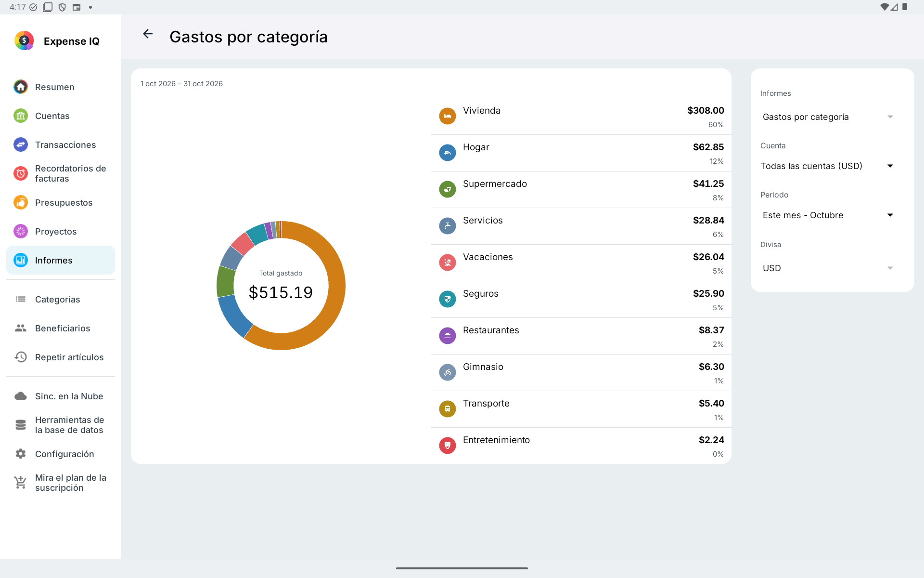Click the Entretenimiento mask icon
Image resolution: width=924 pixels, height=578 pixels.
(448, 446)
